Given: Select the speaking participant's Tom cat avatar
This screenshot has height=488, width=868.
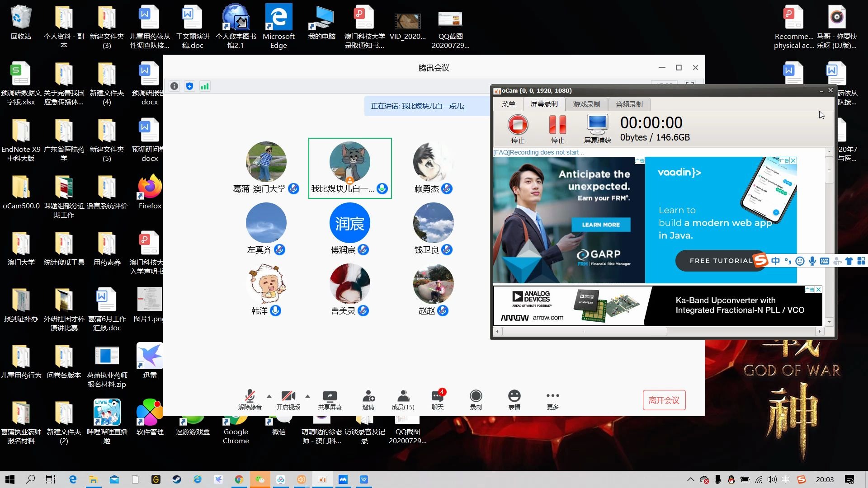Looking at the screenshot, I should [350, 161].
